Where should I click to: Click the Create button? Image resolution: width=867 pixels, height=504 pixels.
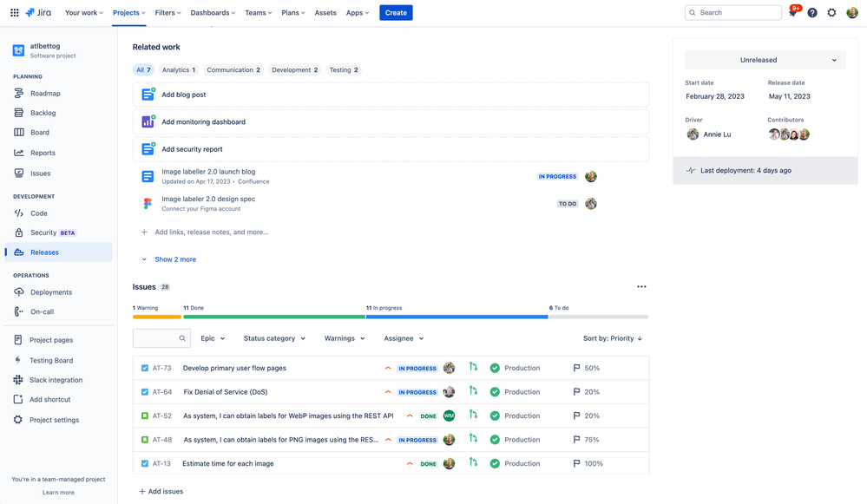[396, 12]
